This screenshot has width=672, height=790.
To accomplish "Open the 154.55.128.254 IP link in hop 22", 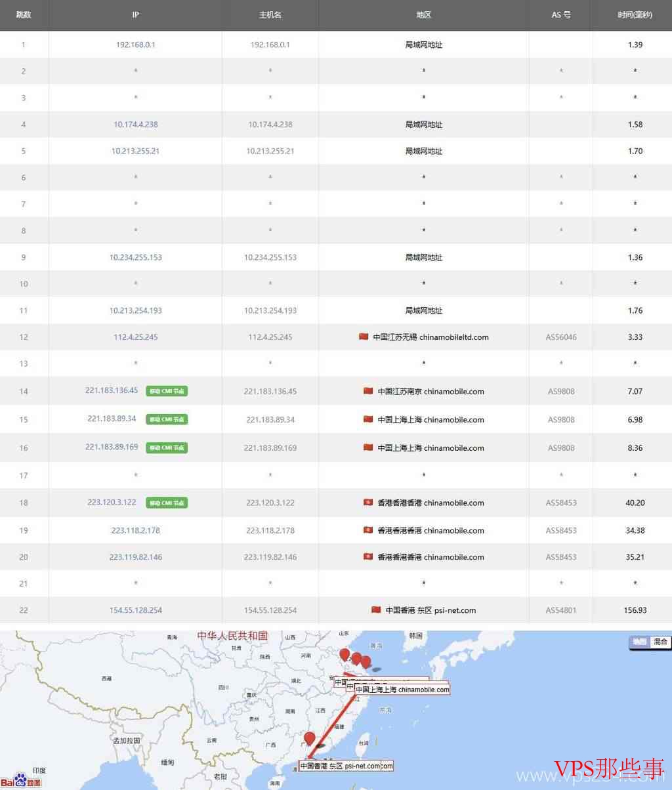I will (x=135, y=610).
